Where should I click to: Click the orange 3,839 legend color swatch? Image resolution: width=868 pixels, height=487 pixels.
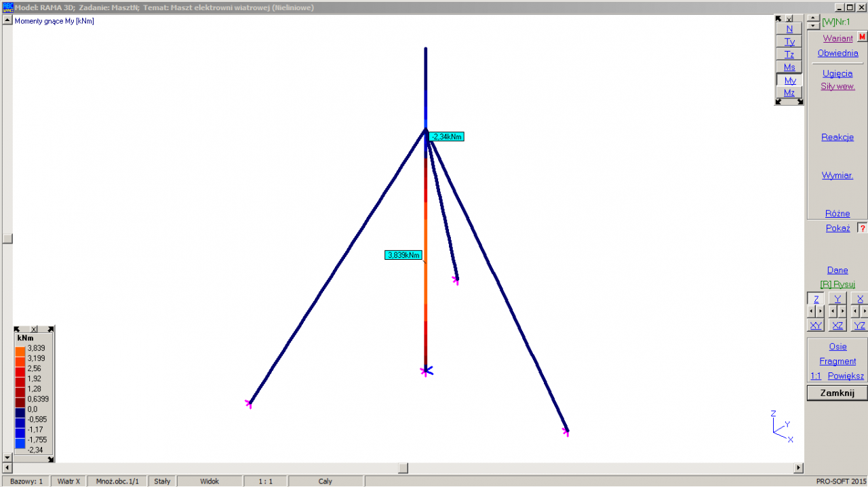tap(20, 349)
